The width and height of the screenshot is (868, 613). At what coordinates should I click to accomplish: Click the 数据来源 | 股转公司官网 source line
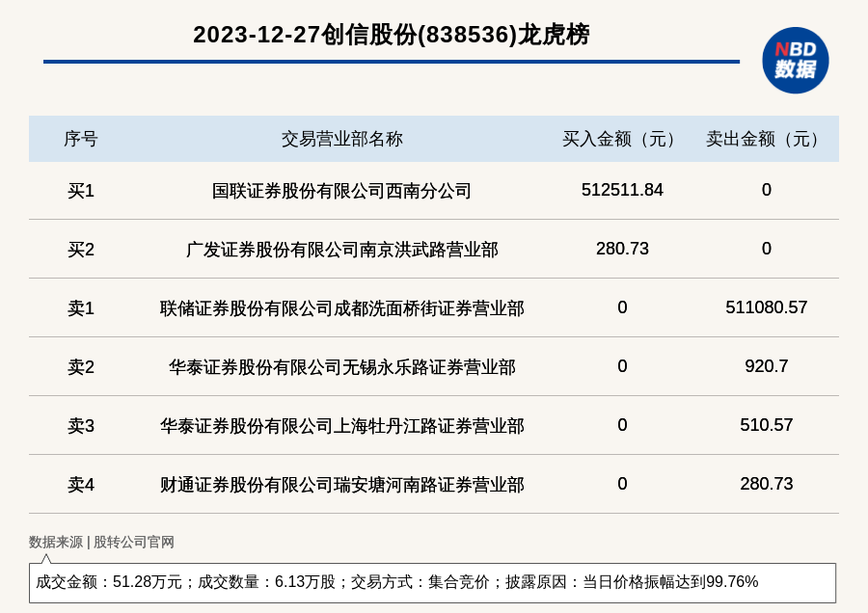point(101,543)
